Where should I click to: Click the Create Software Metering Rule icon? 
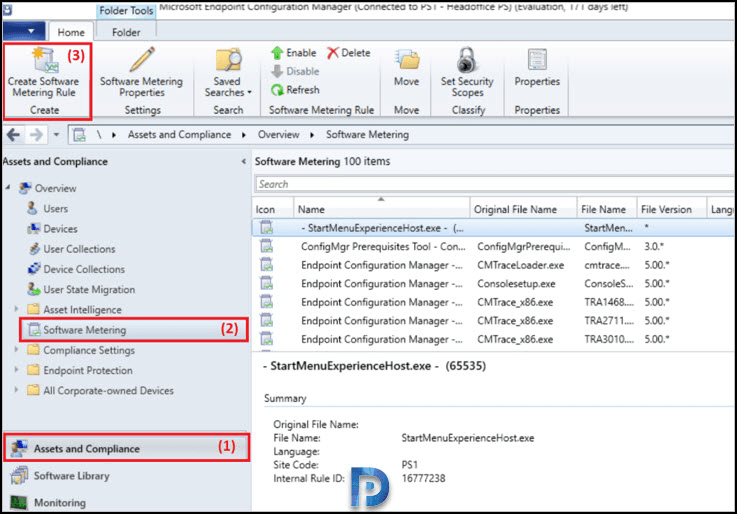(x=45, y=61)
